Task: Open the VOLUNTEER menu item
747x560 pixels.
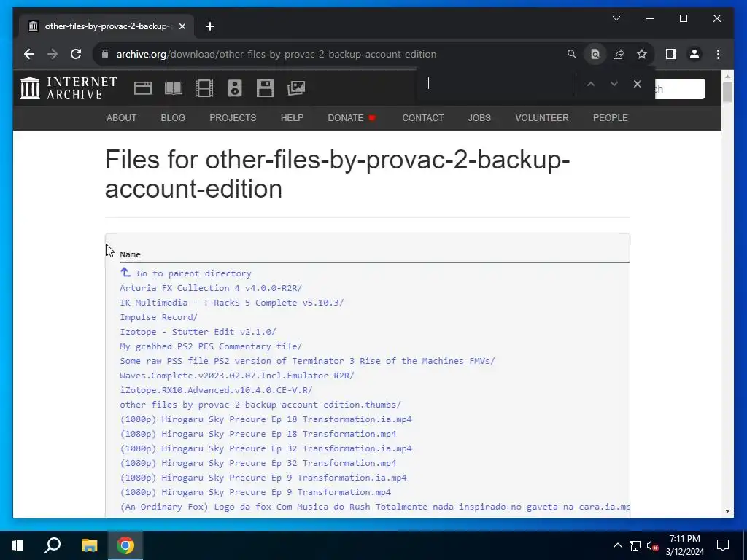Action: (542, 118)
